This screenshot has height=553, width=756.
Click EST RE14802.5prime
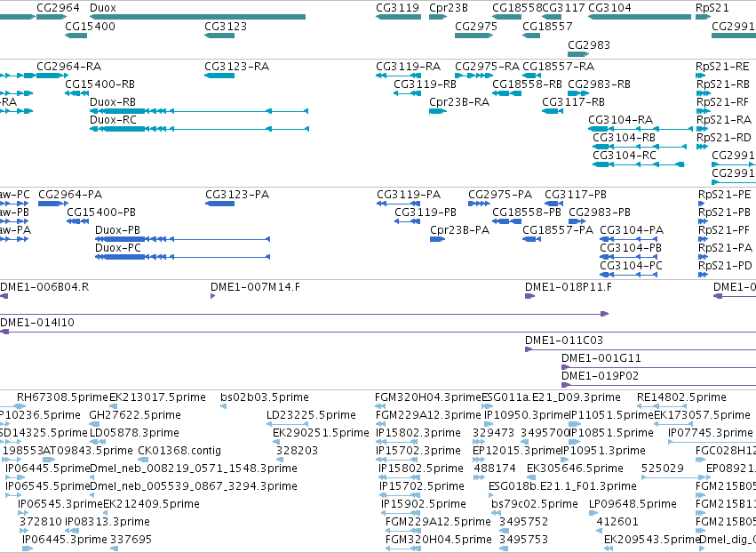[662, 407]
